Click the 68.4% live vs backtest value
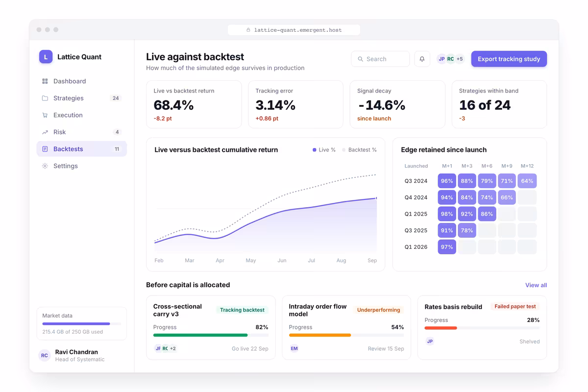588x392 pixels. tap(173, 105)
